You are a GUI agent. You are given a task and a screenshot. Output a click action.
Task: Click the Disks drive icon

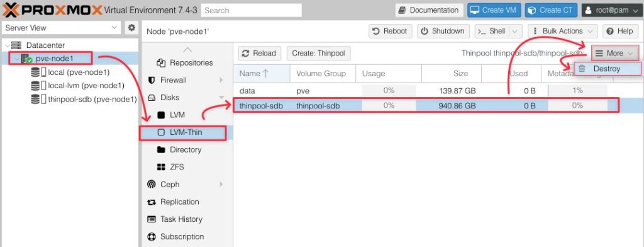pyautogui.click(x=152, y=98)
